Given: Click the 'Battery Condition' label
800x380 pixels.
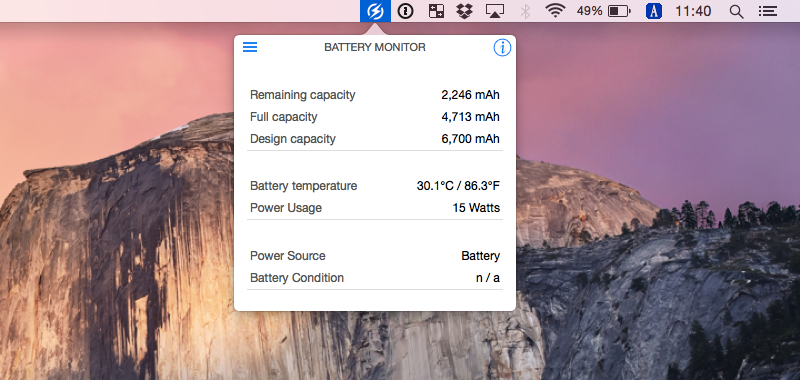Looking at the screenshot, I should click(x=297, y=277).
